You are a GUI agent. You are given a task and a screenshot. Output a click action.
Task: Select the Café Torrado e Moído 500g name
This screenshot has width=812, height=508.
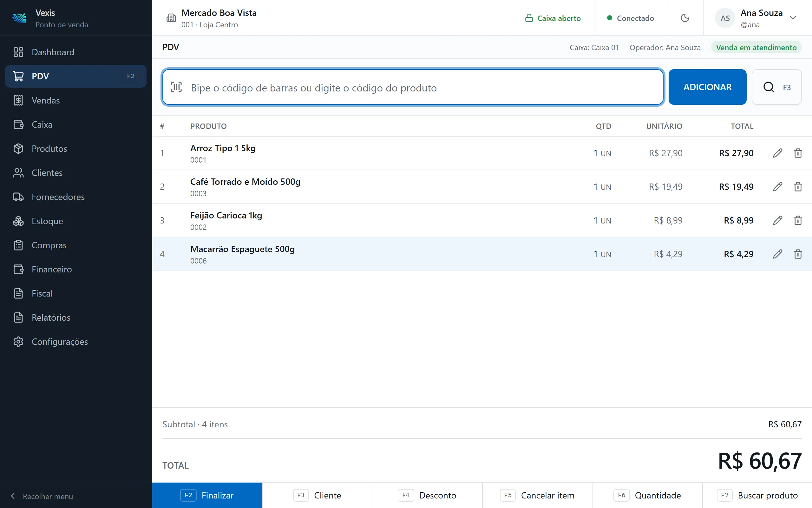point(245,182)
